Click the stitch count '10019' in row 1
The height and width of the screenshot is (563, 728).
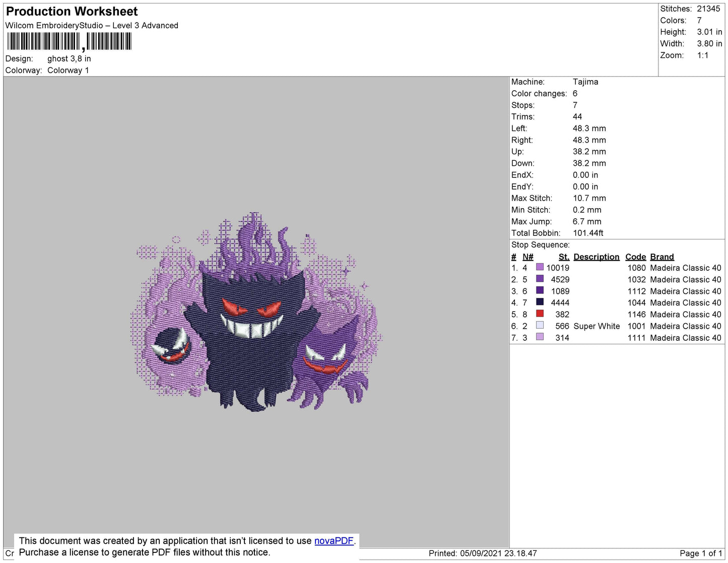click(558, 268)
